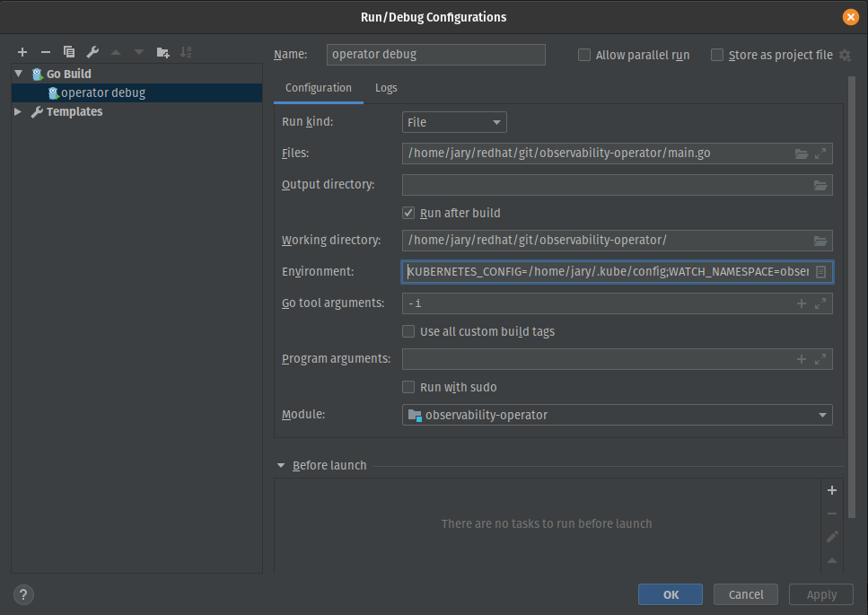This screenshot has height=615, width=868.
Task: Expand the Templates tree node
Action: pyautogui.click(x=18, y=111)
